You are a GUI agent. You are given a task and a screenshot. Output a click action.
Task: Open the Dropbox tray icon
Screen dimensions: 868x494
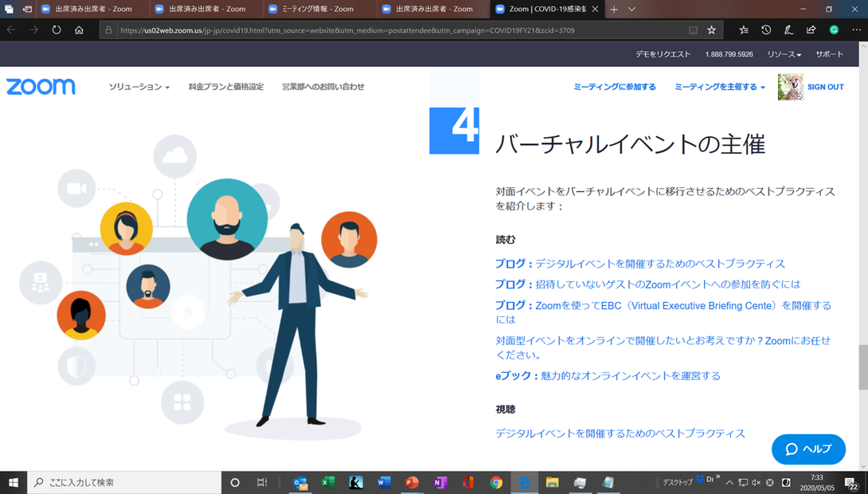tap(700, 479)
